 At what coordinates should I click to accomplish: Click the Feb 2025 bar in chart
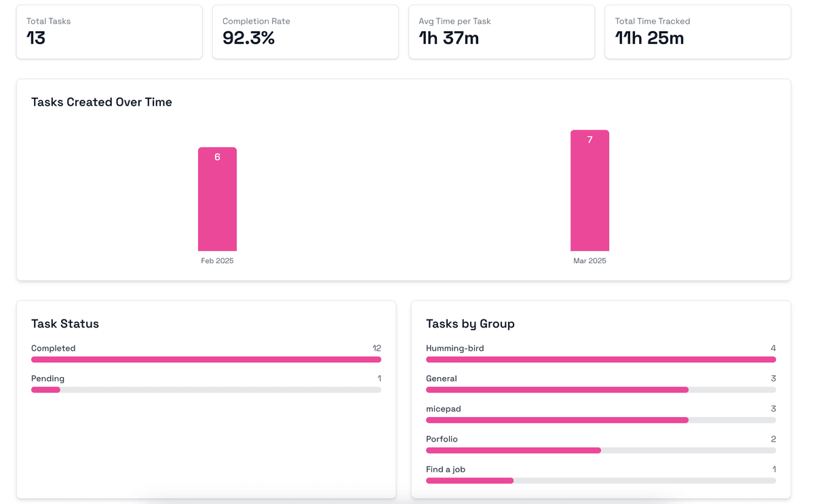point(217,199)
